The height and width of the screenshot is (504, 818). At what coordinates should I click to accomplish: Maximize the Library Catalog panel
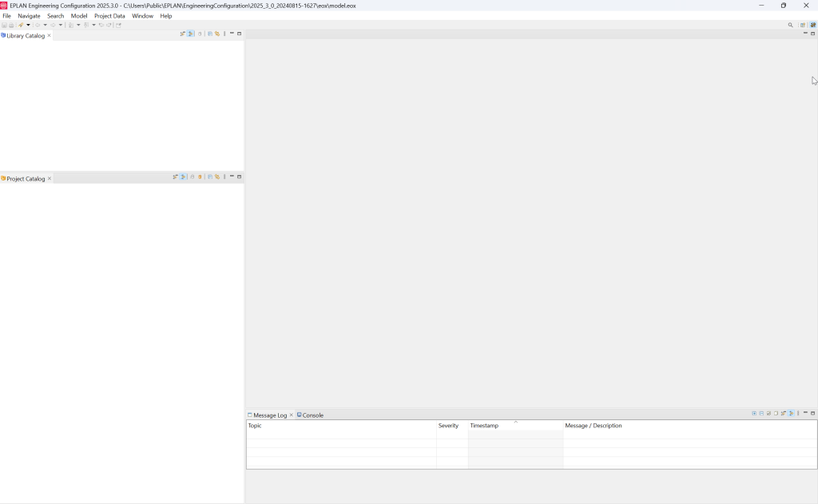[x=240, y=34]
